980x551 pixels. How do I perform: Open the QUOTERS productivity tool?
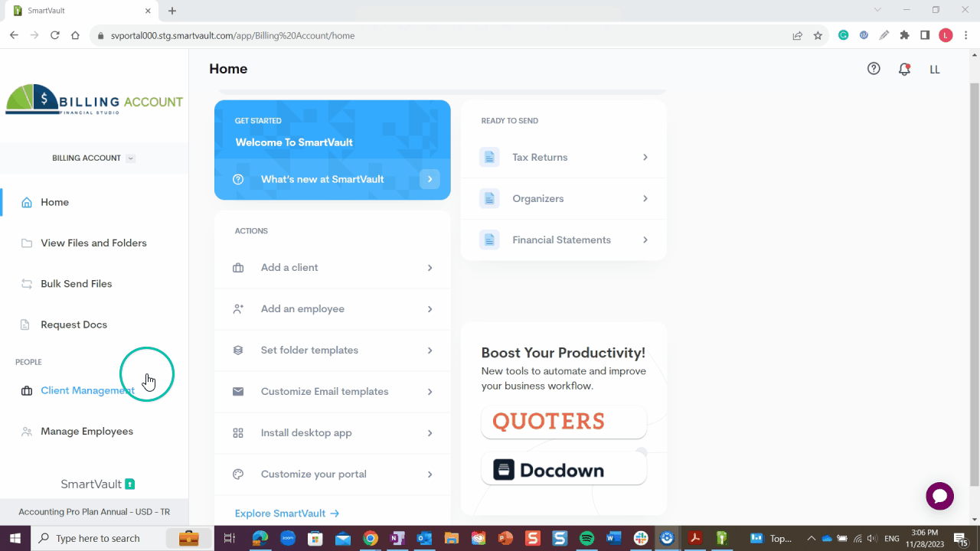563,422
